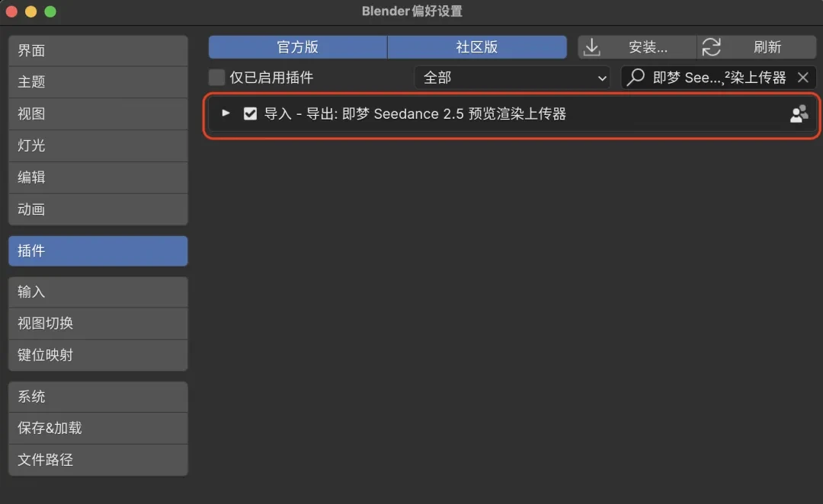Minimize the preferences window with the yellow button
Viewport: 823px width, 504px height.
[x=31, y=11]
